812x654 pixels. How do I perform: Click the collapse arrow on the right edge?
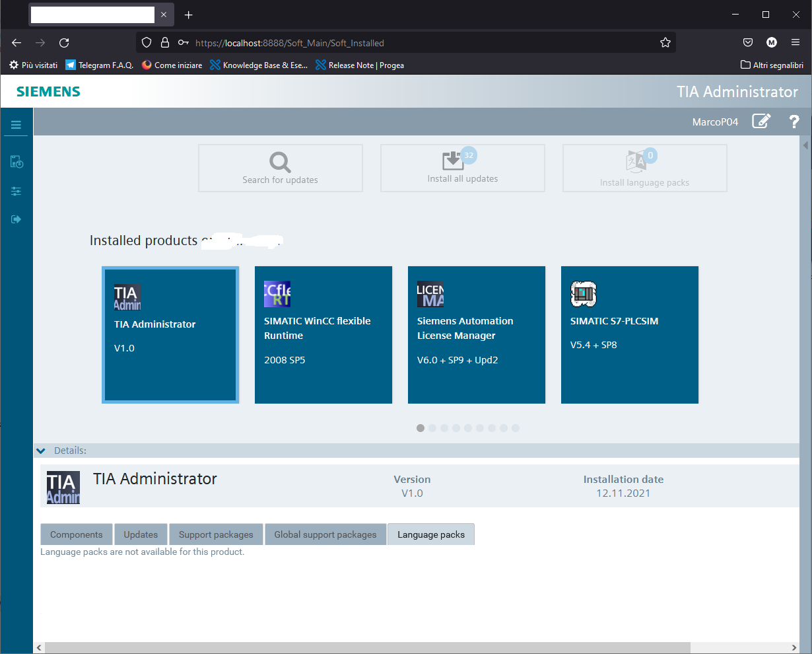tap(805, 145)
